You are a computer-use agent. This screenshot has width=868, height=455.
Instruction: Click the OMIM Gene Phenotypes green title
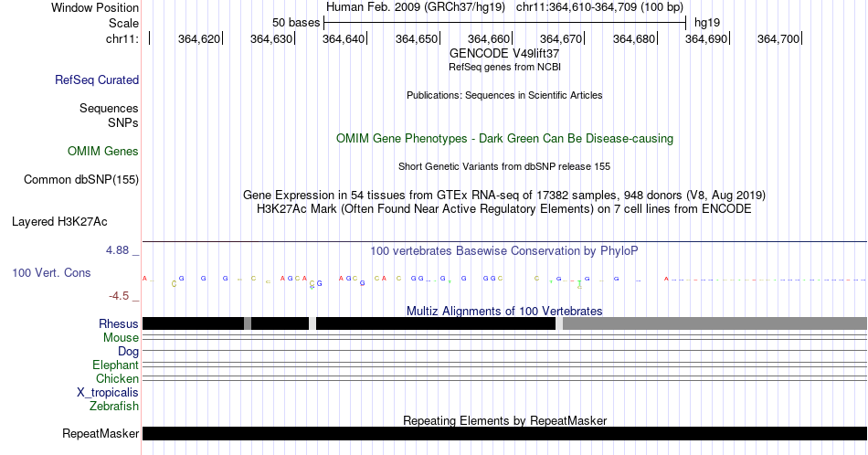coord(504,138)
